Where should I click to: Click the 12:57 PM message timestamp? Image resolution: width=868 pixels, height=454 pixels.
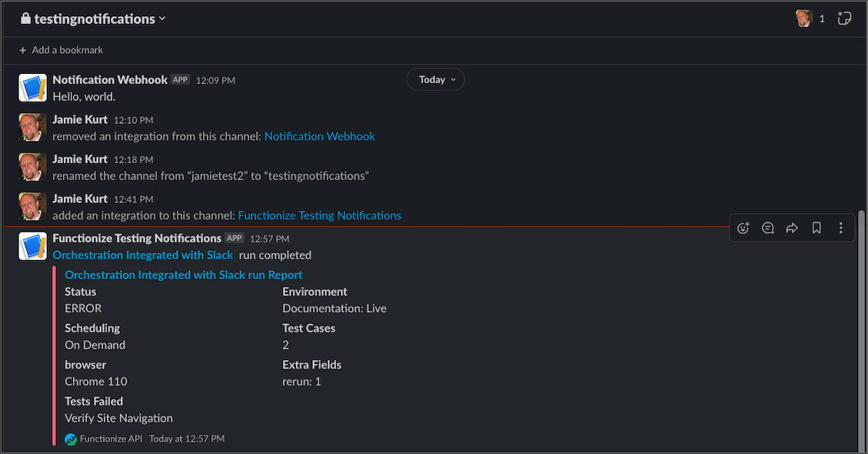(x=270, y=239)
